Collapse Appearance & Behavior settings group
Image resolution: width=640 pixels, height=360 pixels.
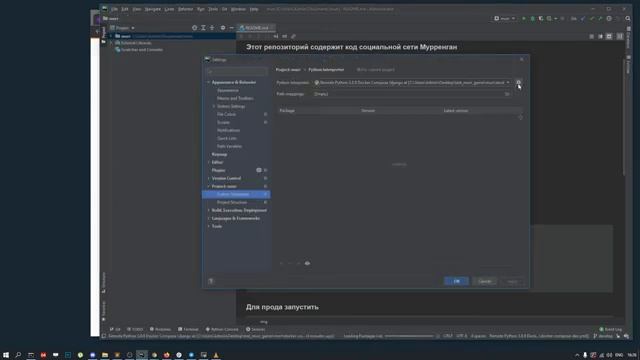click(x=209, y=82)
